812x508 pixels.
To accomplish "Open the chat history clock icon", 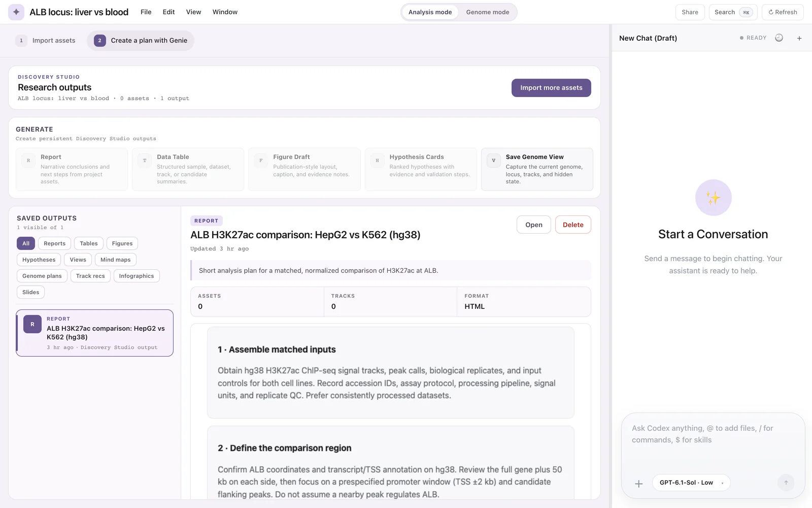I will [779, 38].
